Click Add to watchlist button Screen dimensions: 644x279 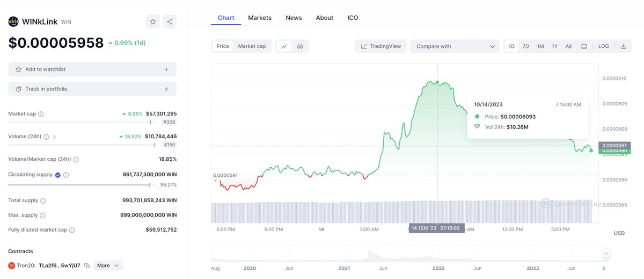click(92, 69)
